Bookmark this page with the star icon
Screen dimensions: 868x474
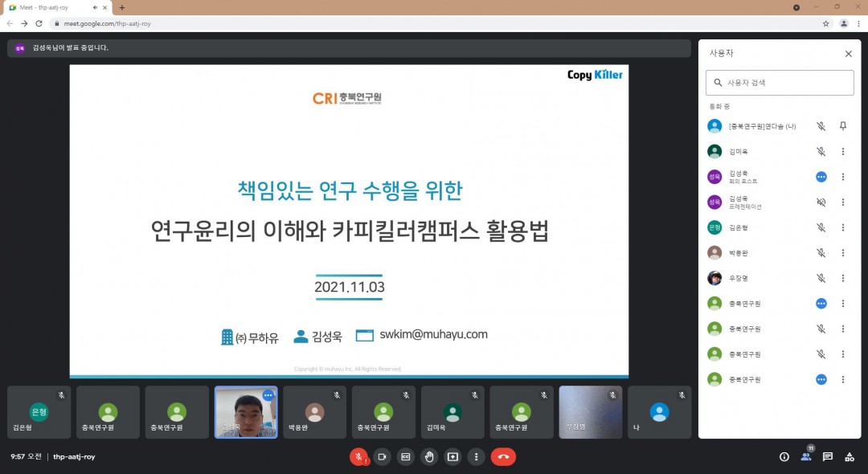[x=825, y=23]
